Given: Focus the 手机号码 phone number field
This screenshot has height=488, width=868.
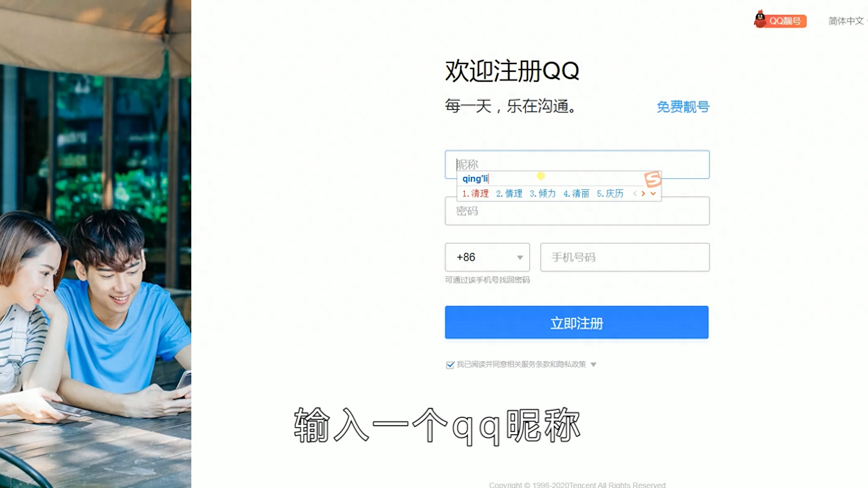Looking at the screenshot, I should (625, 257).
